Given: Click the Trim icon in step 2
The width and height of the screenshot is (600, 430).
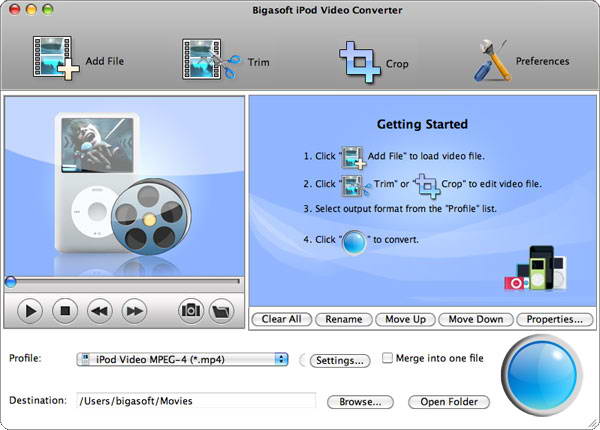Looking at the screenshot, I should [x=356, y=186].
